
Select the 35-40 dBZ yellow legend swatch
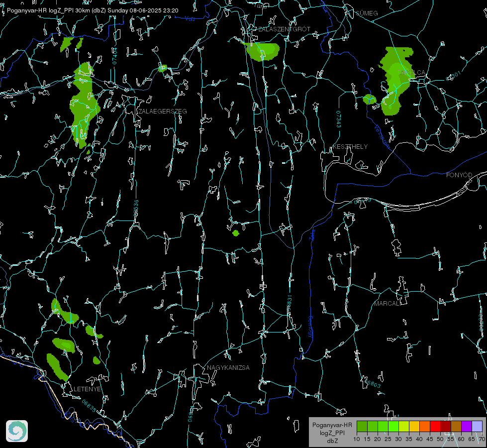(x=414, y=426)
